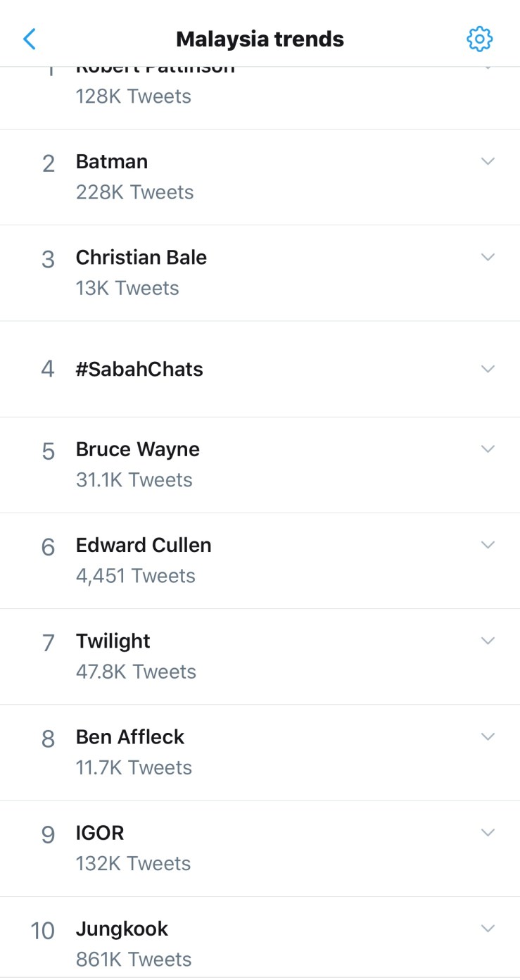The height and width of the screenshot is (980, 520).
Task: Open the Jungkook trend
Action: pos(122,929)
